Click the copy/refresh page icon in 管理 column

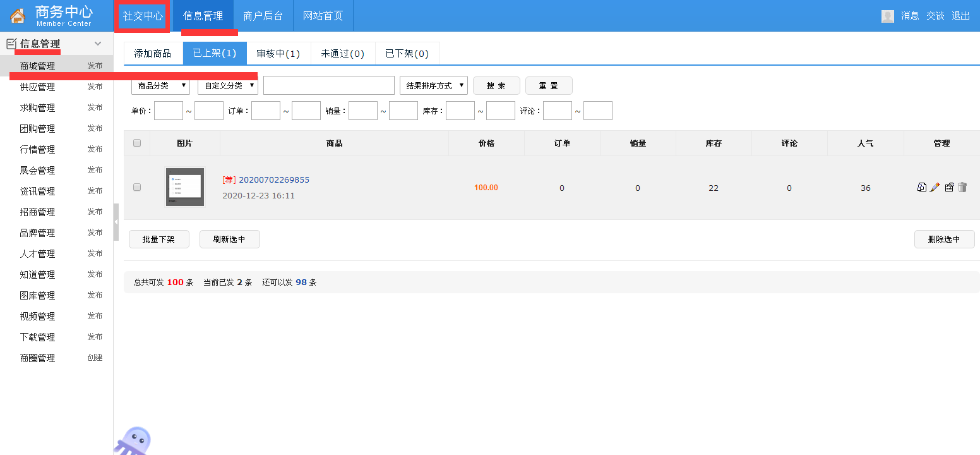click(922, 187)
